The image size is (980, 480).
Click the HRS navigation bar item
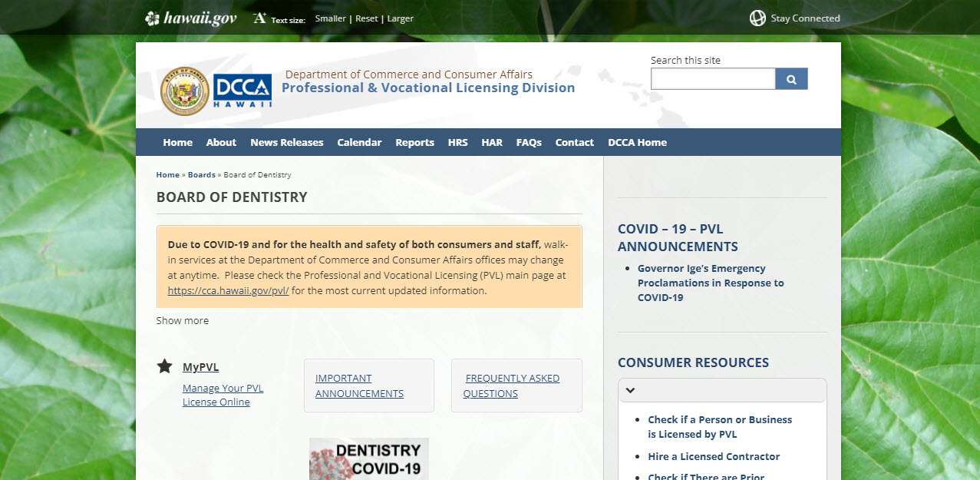point(457,142)
